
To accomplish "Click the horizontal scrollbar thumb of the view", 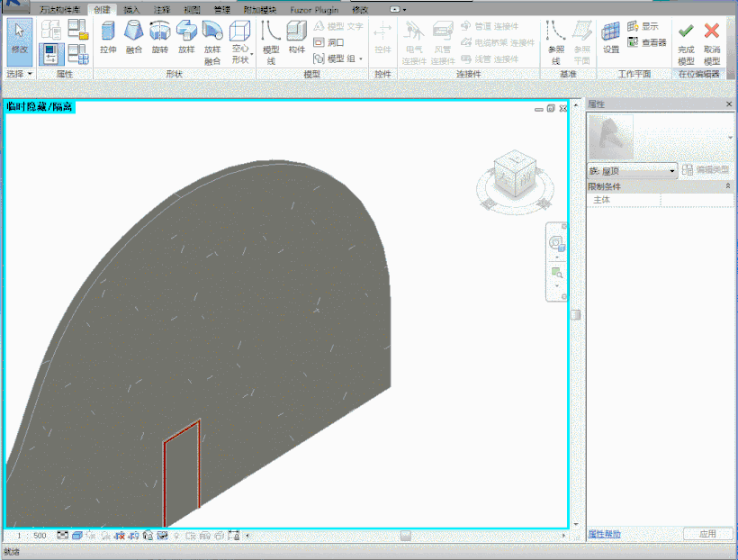I will (x=406, y=536).
